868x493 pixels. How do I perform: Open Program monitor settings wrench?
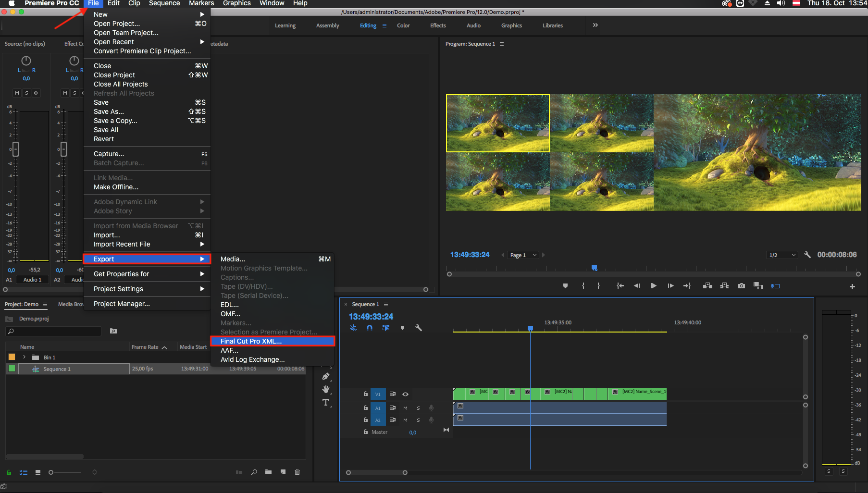tap(807, 255)
